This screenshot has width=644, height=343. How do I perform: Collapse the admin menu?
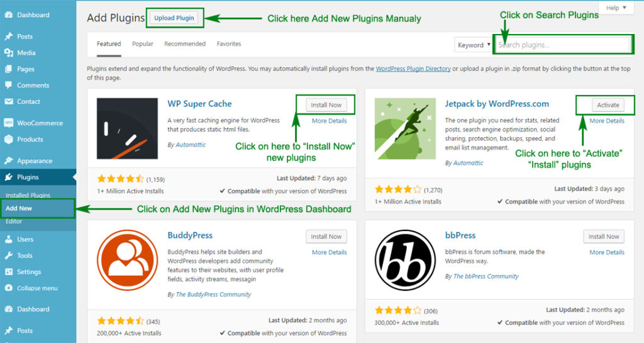pos(31,288)
